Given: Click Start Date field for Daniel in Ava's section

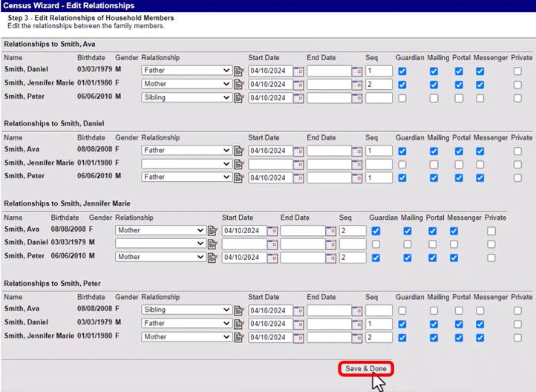Looking at the screenshot, I should pos(271,71).
